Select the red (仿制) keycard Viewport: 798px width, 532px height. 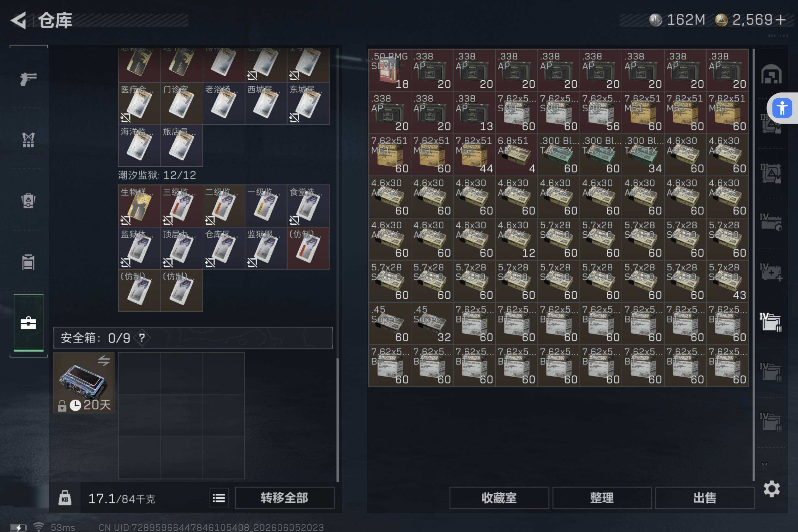click(x=308, y=248)
